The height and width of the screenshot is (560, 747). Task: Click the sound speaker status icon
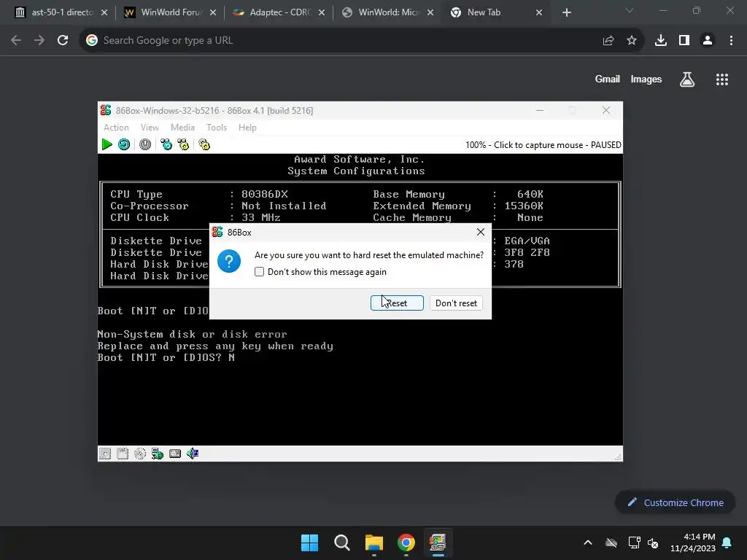tap(193, 454)
